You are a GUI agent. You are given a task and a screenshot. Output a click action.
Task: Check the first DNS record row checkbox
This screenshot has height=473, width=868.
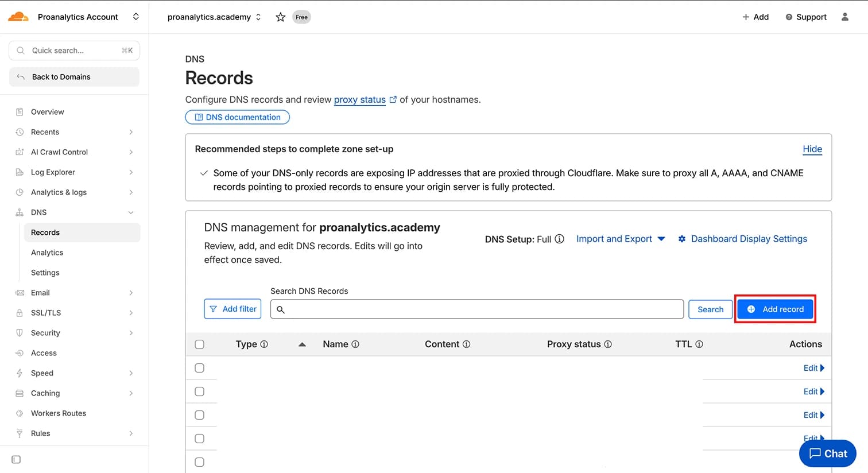point(199,368)
